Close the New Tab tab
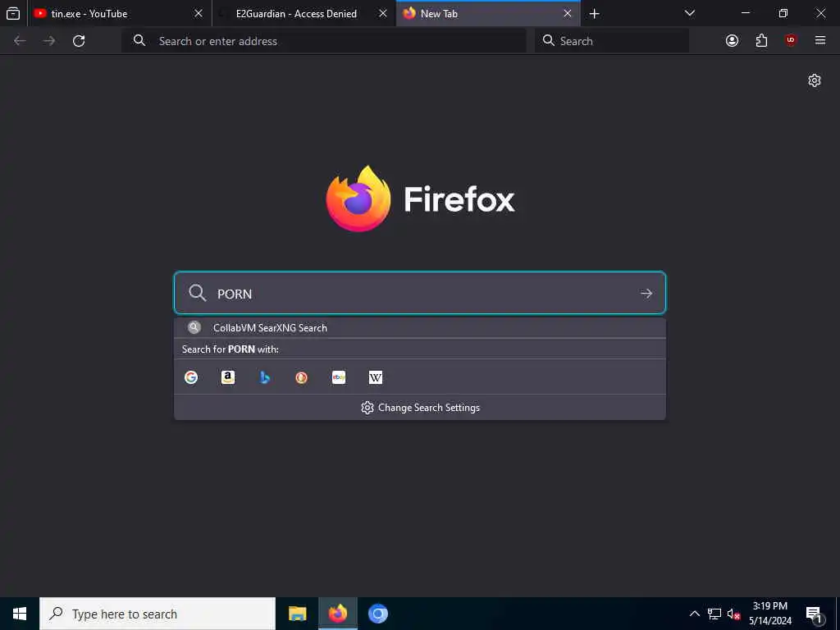This screenshot has width=840, height=630. [568, 13]
